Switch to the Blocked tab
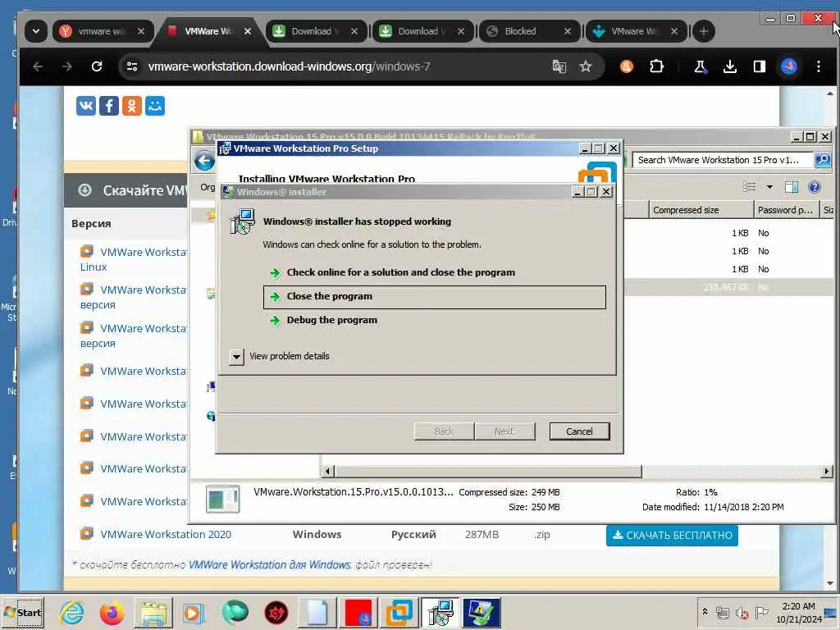Image resolution: width=840 pixels, height=630 pixels. pos(529,31)
